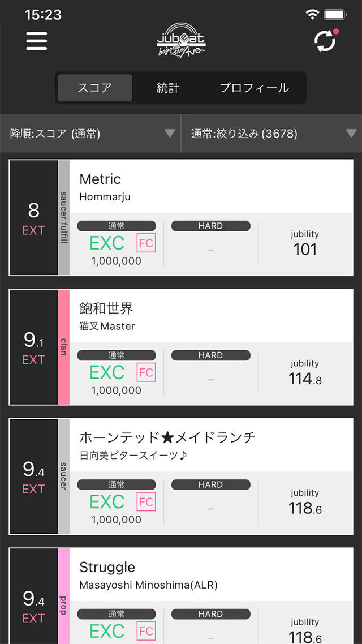Expand the sort order chevron arrow
The width and height of the screenshot is (362, 644).
170,134
